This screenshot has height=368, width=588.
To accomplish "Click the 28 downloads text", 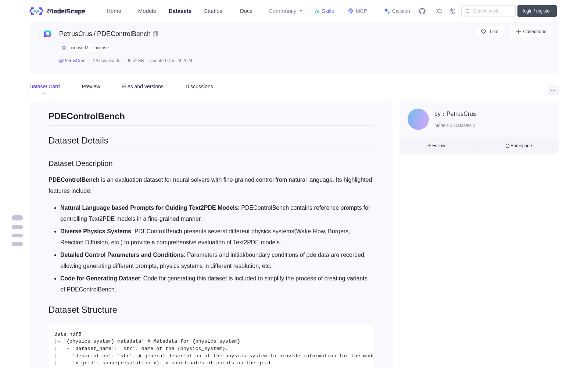I will pyautogui.click(x=107, y=61).
